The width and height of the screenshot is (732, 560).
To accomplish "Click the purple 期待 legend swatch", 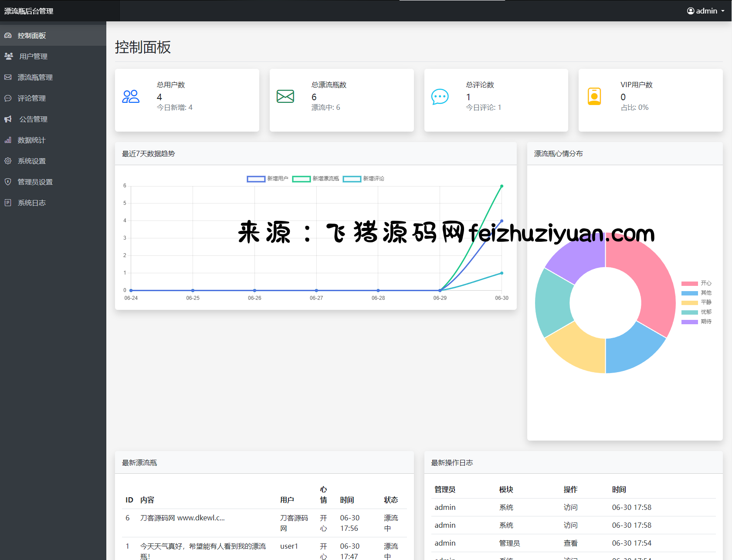I will pyautogui.click(x=689, y=322).
